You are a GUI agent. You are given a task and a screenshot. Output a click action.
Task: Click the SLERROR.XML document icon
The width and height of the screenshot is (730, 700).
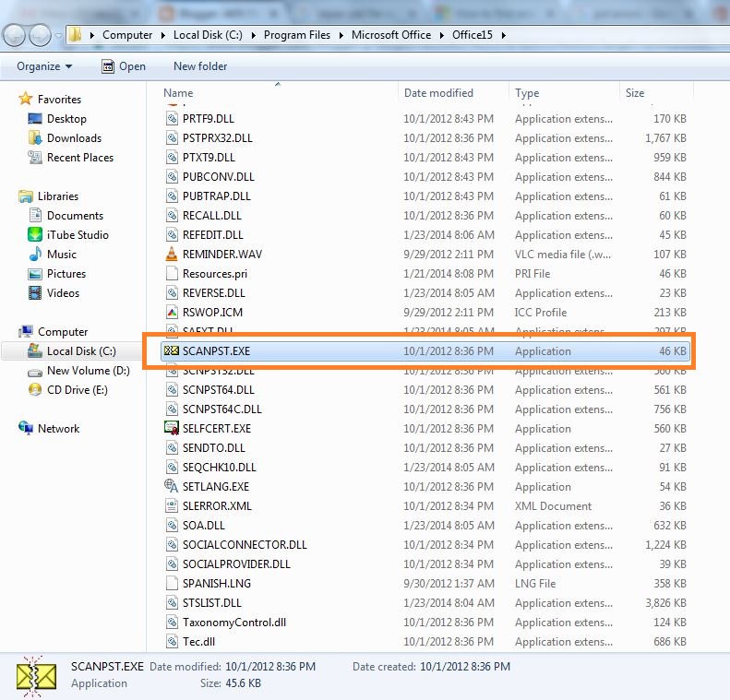pyautogui.click(x=172, y=505)
